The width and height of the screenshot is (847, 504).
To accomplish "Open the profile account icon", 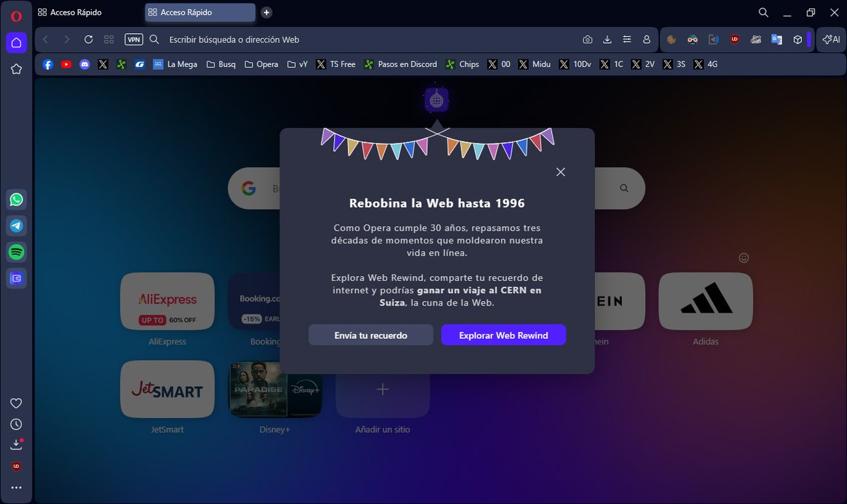I will (x=647, y=40).
